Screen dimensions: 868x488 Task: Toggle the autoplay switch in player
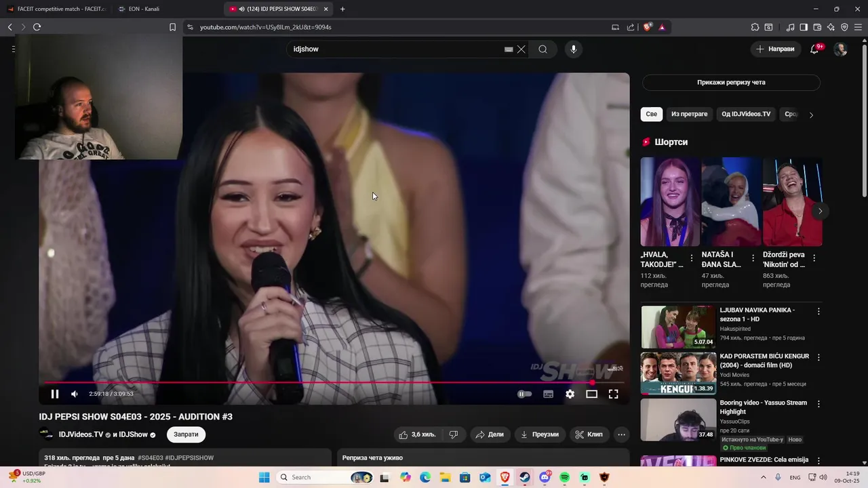tap(525, 394)
